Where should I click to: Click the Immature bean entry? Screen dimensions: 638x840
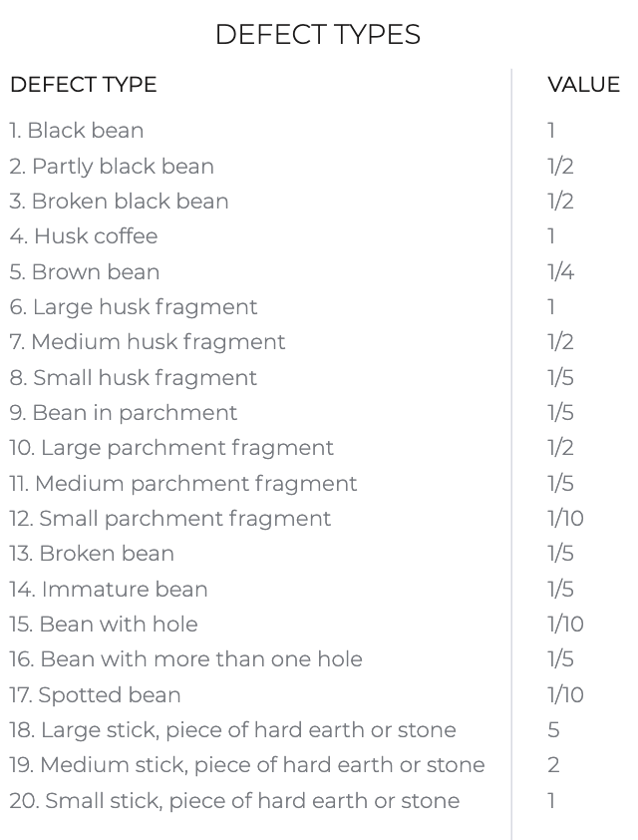pos(108,589)
